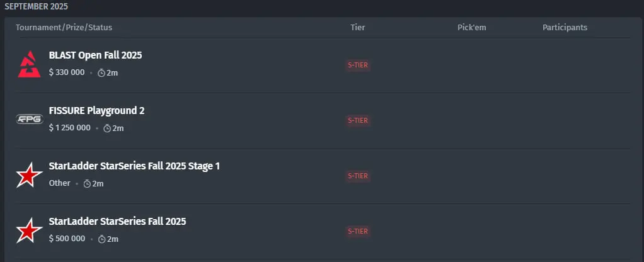Click S-TIER badge for BLAST Open
644x262 pixels.
point(358,65)
